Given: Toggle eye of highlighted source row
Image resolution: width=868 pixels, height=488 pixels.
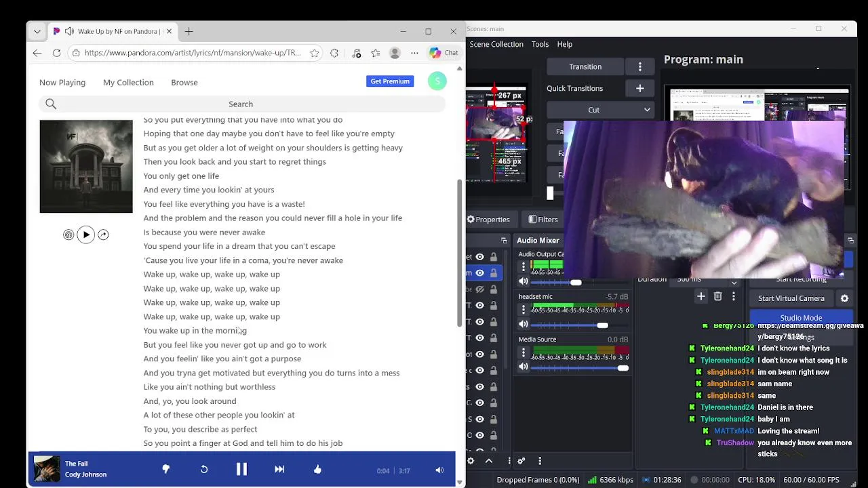Looking at the screenshot, I should [480, 273].
